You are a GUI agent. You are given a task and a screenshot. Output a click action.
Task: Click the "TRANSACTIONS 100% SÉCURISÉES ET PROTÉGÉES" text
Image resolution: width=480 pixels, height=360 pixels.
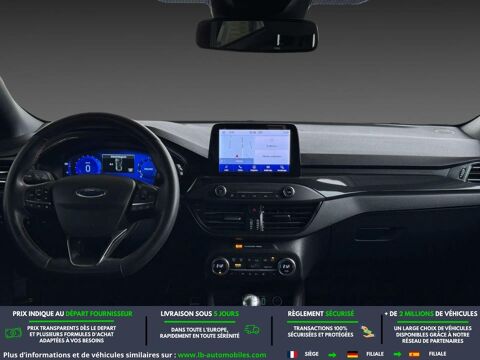(x=320, y=331)
